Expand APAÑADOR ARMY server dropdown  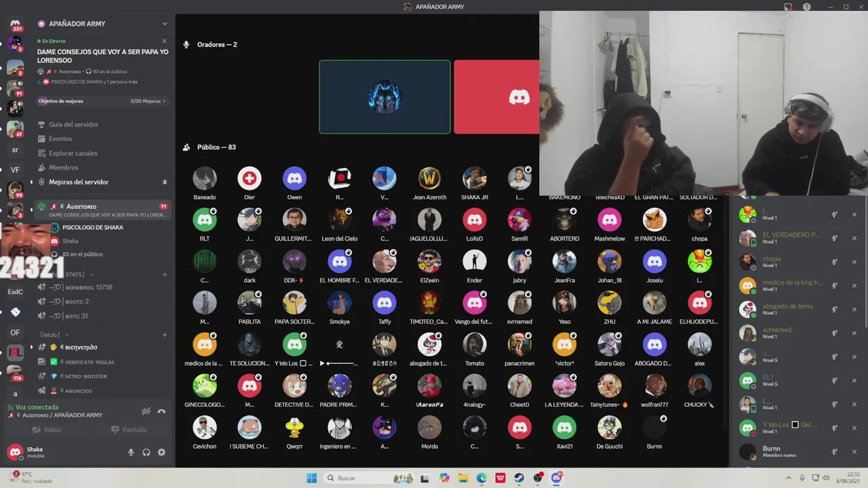point(164,24)
